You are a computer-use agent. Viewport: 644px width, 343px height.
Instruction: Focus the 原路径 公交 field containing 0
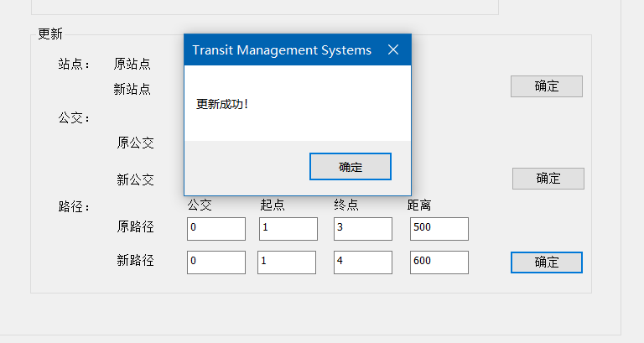(x=216, y=229)
